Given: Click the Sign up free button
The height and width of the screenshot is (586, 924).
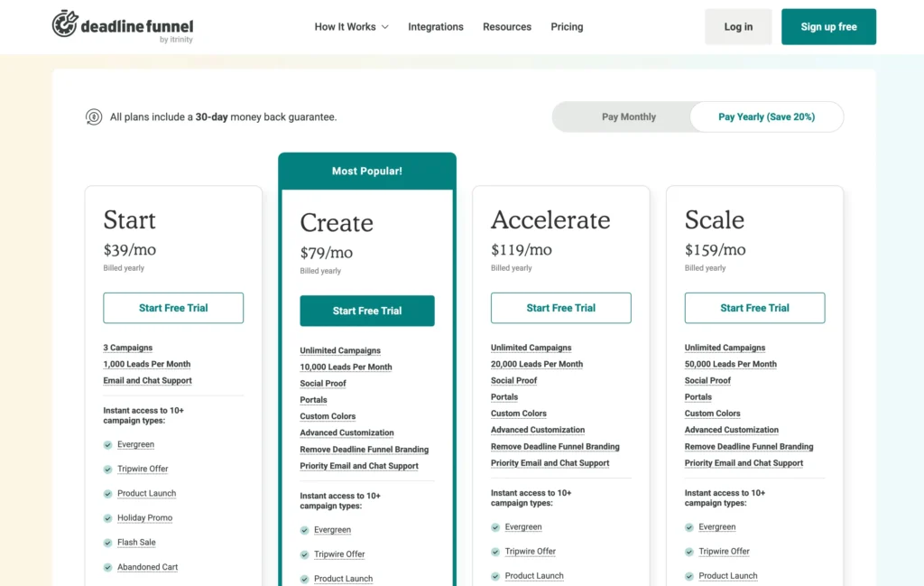Looking at the screenshot, I should (x=828, y=27).
